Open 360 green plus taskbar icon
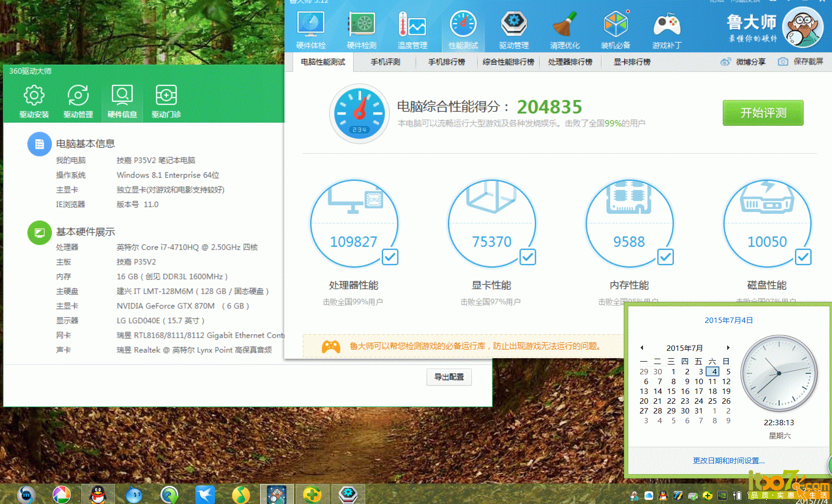Screen dimensions: 832x504 coord(312,495)
